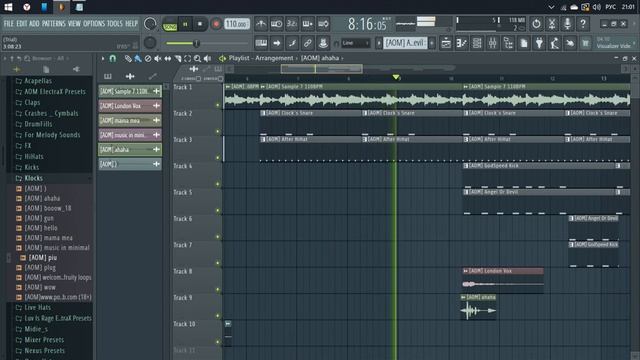Toggle the metronome icon
Viewport: 640px width, 360px height.
pos(261,24)
